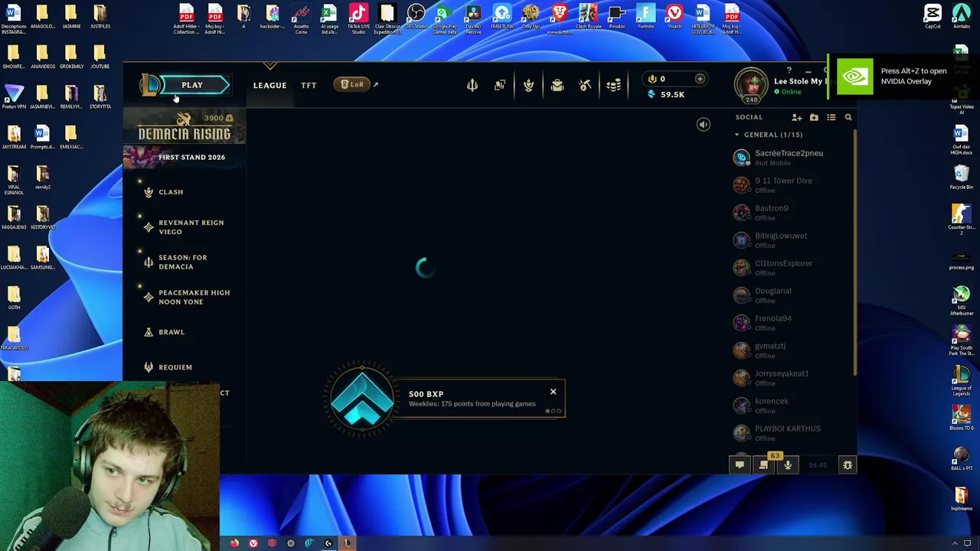Screen dimensions: 980x551
Task: Open the Store coins icon
Action: pyautogui.click(x=613, y=86)
